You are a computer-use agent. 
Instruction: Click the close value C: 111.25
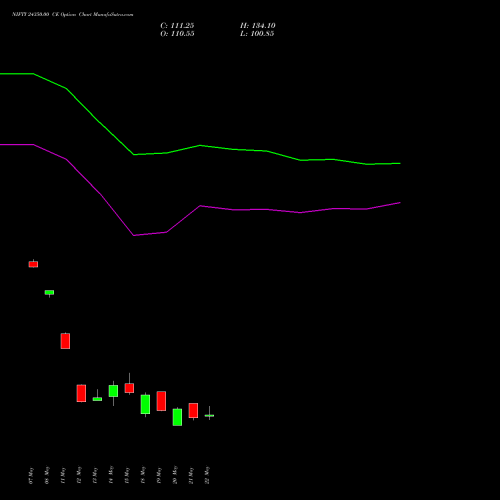point(177,26)
